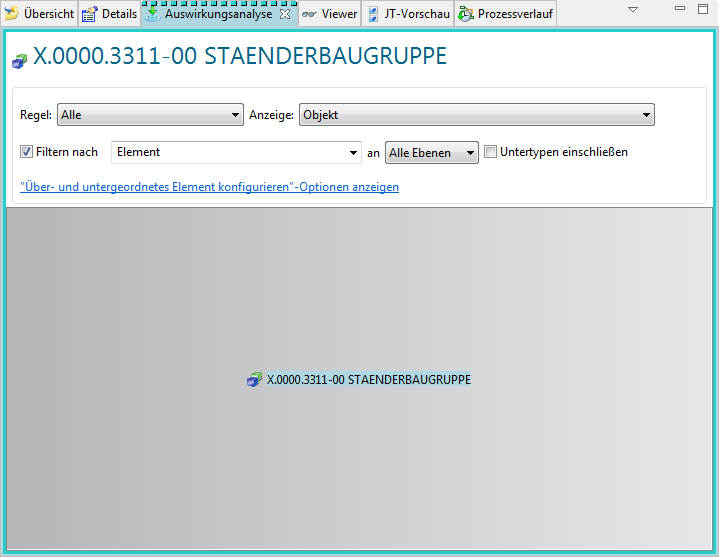This screenshot has height=557, width=719.
Task: Enable Untertypen einschließen checkbox
Action: tap(491, 152)
